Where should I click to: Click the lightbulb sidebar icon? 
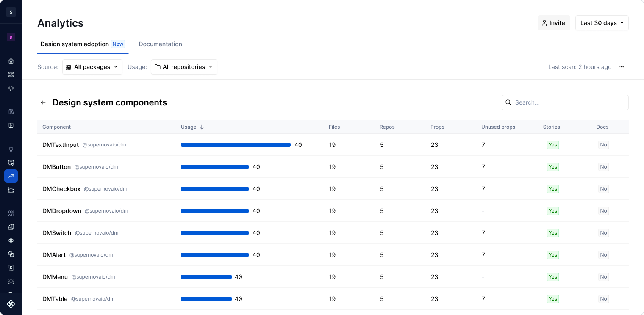tap(11, 149)
